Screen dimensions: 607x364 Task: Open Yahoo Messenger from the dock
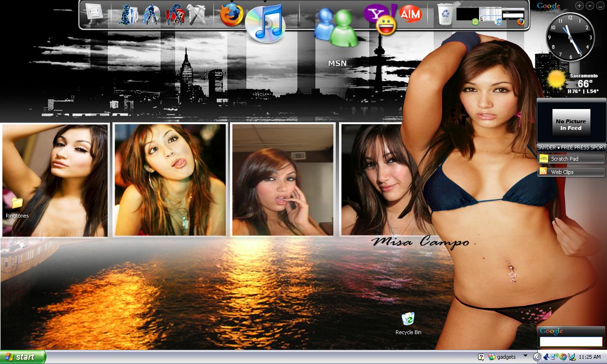point(380,19)
